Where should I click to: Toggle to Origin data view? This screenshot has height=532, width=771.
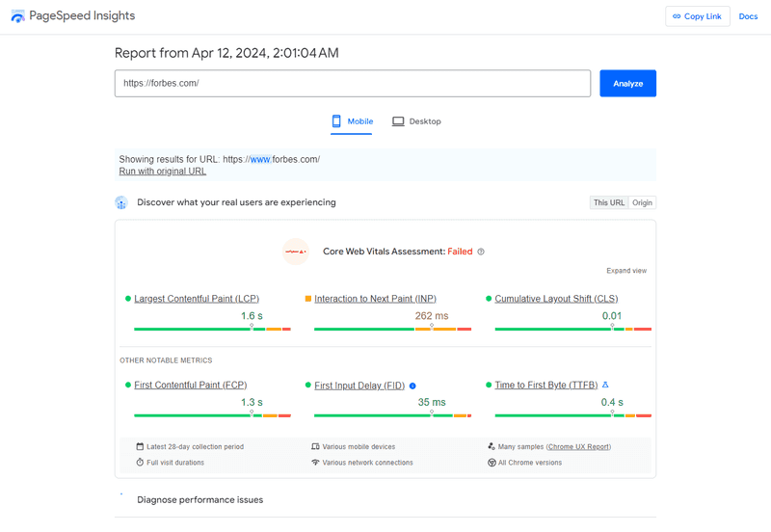point(642,202)
